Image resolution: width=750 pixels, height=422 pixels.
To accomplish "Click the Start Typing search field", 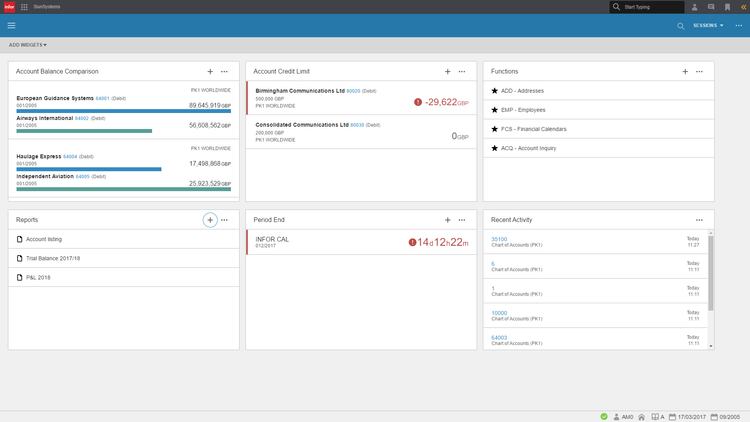I will pos(647,7).
